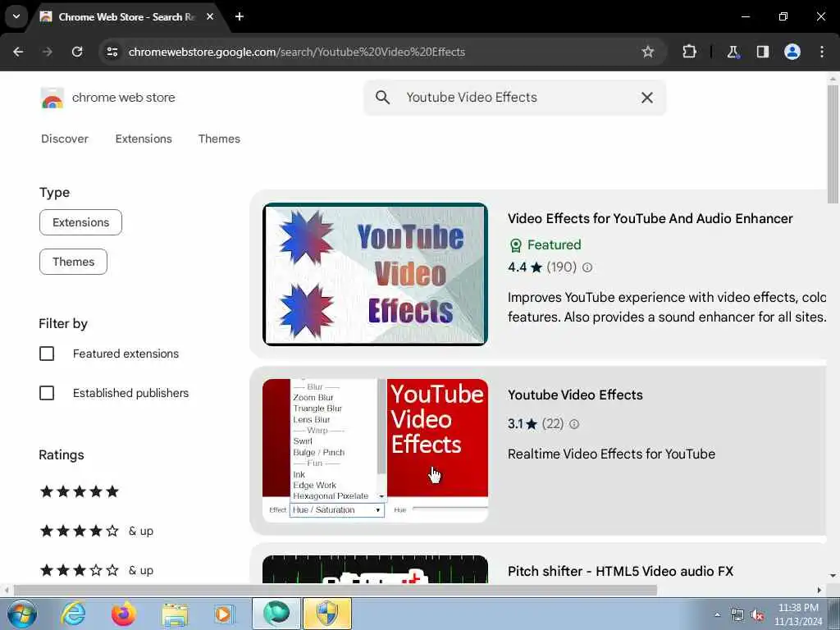840x630 pixels.
Task: Click the search box text field
Action: pyautogui.click(x=514, y=98)
